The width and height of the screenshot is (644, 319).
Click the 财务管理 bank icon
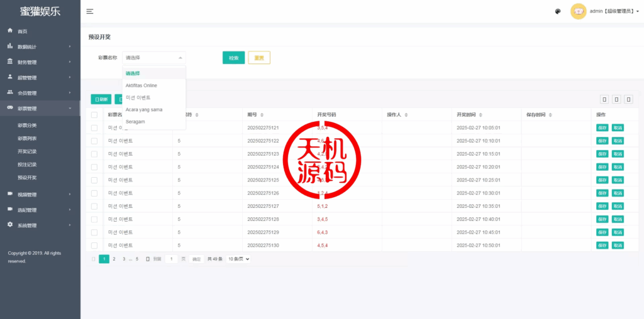tap(10, 62)
